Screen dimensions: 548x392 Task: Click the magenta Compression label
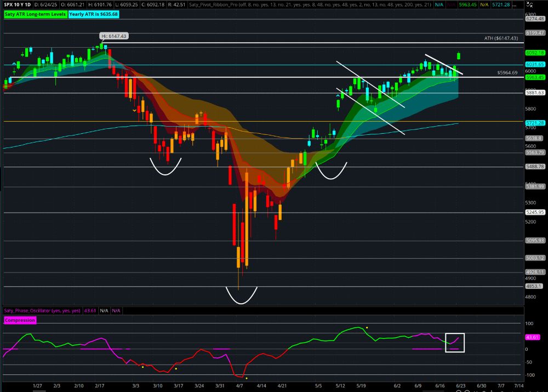pyautogui.click(x=20, y=320)
